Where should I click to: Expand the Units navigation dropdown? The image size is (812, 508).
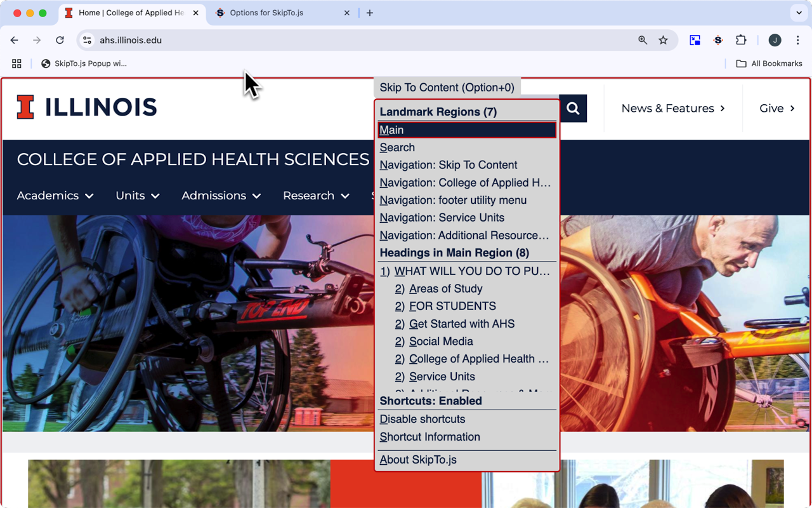pos(137,196)
